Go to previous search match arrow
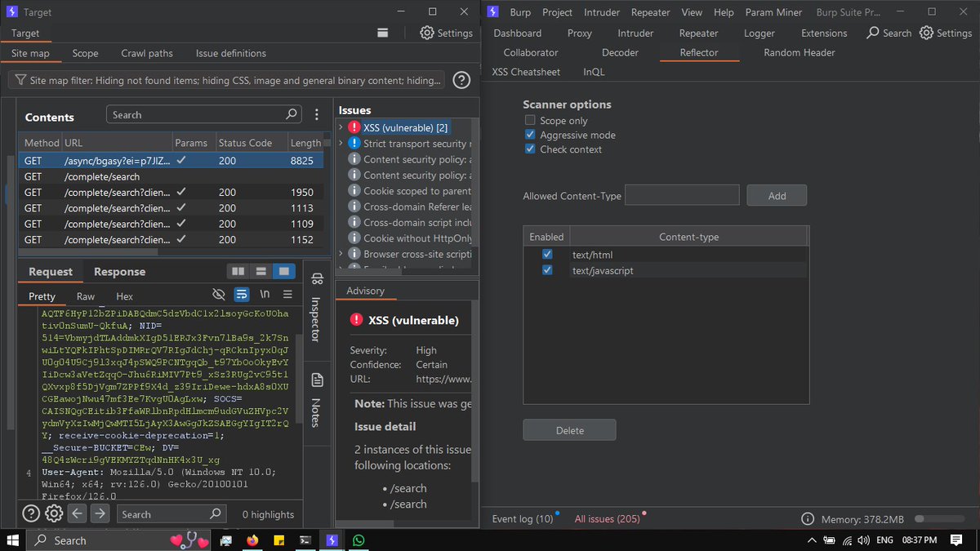Image resolution: width=980 pixels, height=551 pixels. point(77,513)
